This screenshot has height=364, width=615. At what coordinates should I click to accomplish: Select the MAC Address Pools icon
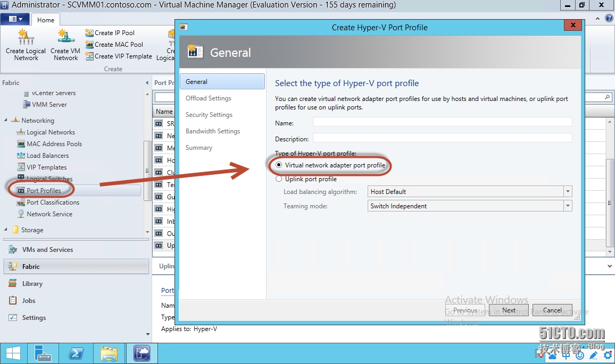point(21,144)
